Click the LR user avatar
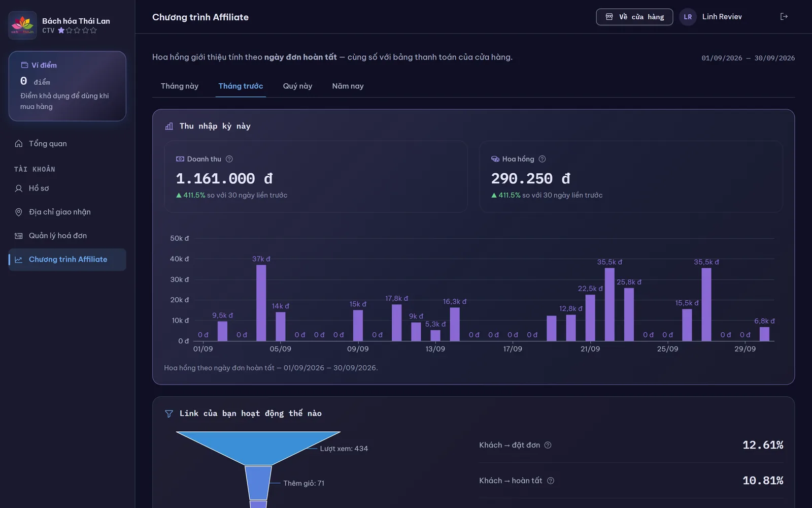Viewport: 812px width, 508px height. pyautogui.click(x=688, y=17)
